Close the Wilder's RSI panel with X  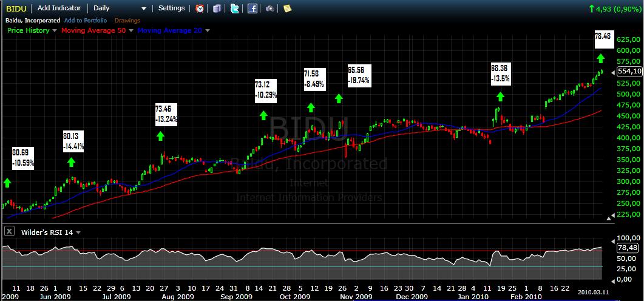click(9, 231)
